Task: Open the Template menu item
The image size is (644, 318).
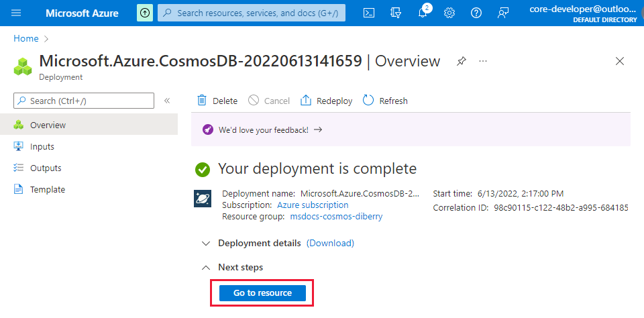Action: (x=48, y=189)
